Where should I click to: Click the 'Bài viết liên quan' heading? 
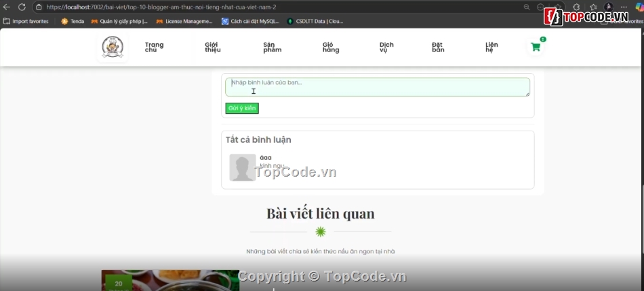click(x=321, y=214)
